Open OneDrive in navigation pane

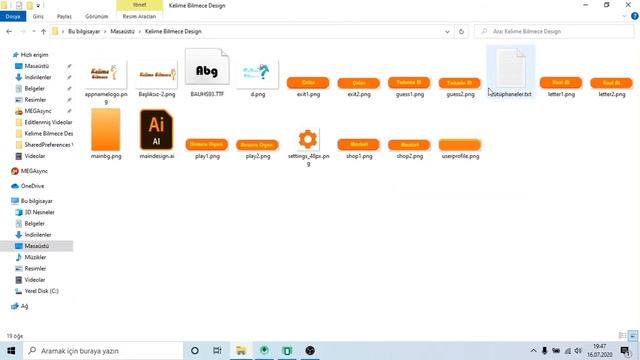[x=32, y=186]
